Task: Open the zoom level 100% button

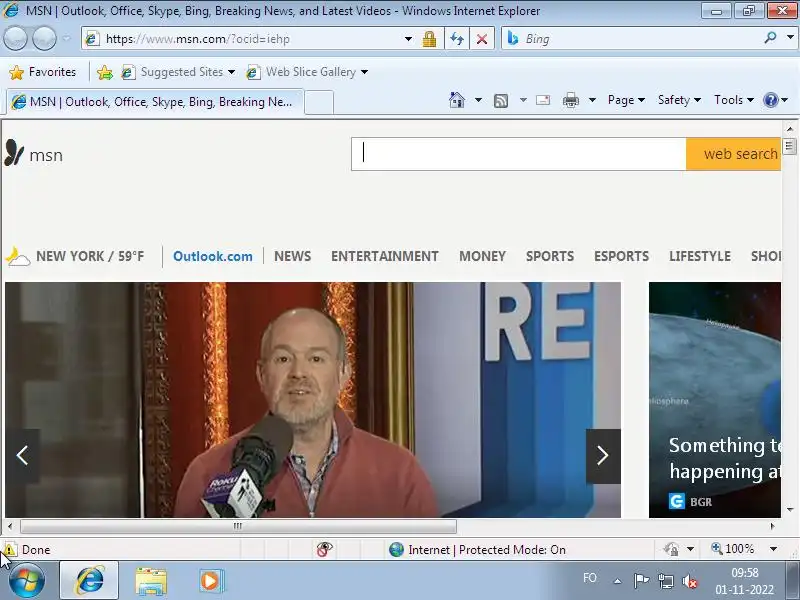Action: click(x=733, y=549)
